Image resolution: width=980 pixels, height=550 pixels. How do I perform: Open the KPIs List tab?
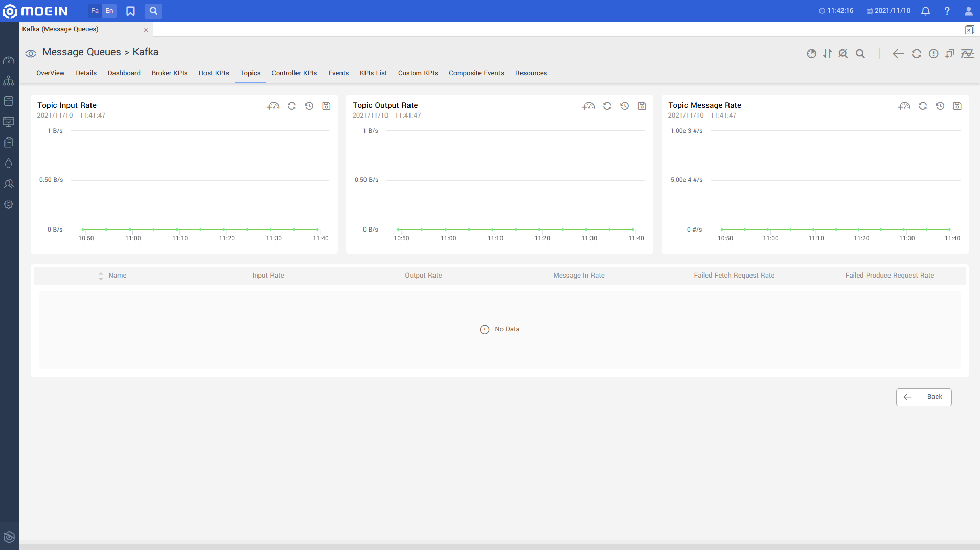coord(374,73)
